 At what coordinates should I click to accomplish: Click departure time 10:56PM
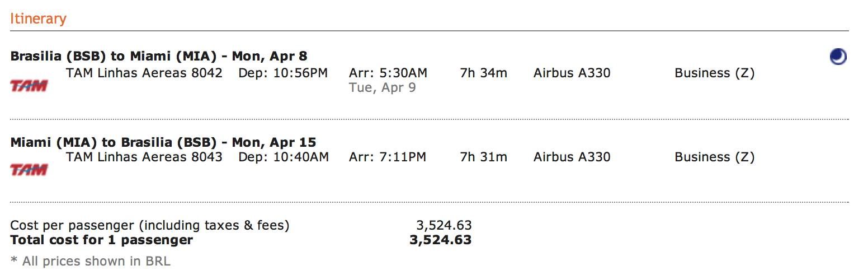[x=284, y=73]
